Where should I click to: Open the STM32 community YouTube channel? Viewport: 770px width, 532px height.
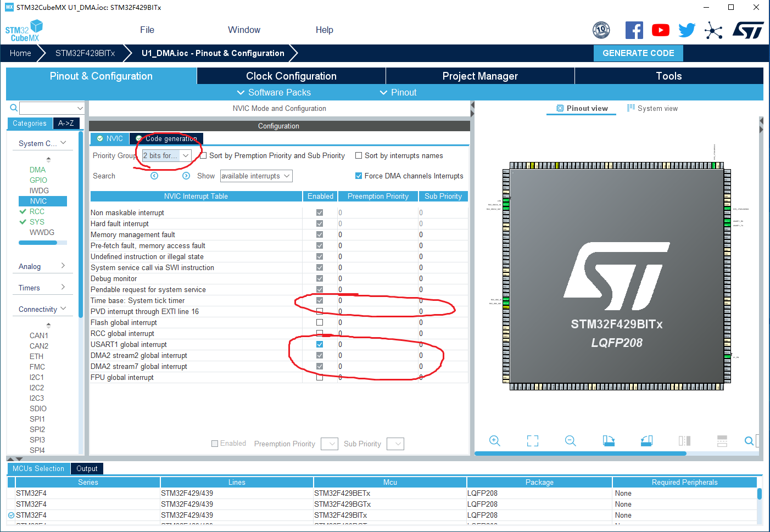tap(660, 30)
